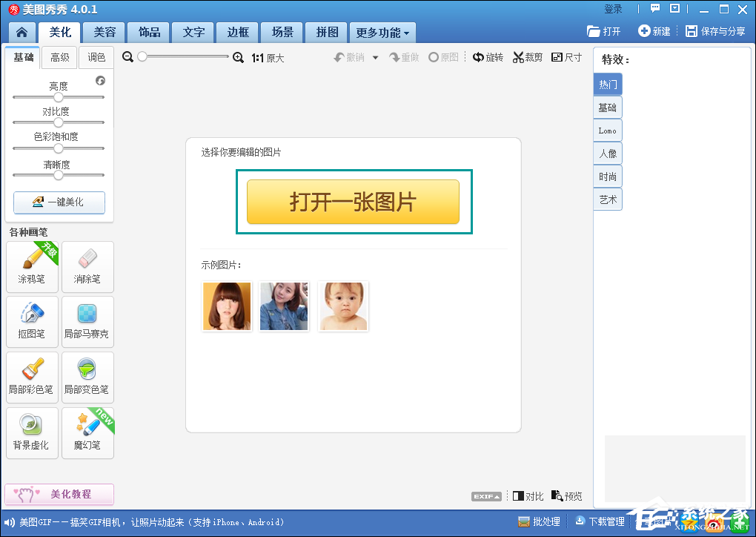Open sample image of the baby
This screenshot has width=756, height=537.
(x=343, y=306)
